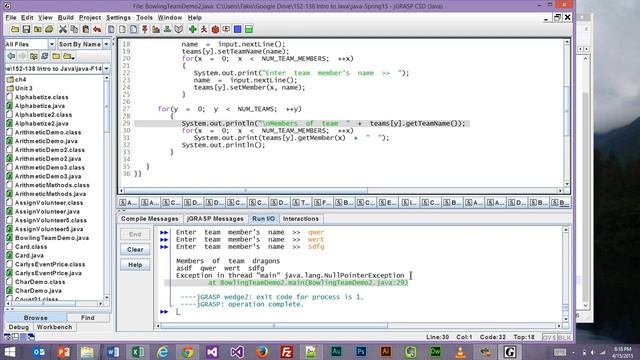Open the Photoshop taskbar icon
This screenshot has width=640, height=360.
[361, 351]
